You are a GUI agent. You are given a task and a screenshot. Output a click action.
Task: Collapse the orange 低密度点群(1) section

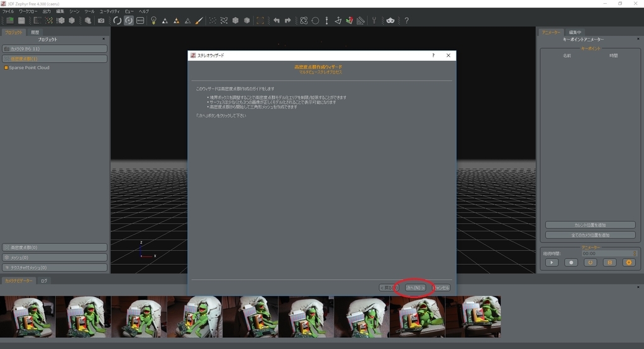[55, 58]
